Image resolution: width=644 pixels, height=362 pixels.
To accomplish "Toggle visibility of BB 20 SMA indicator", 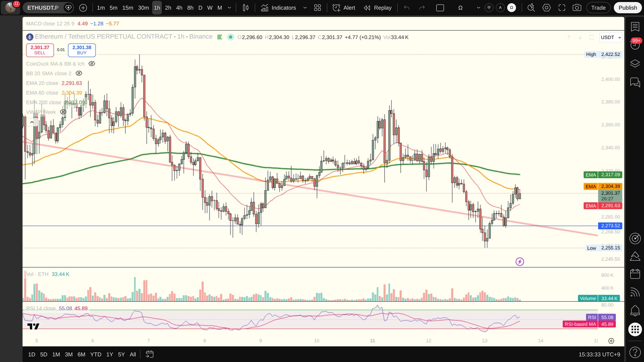I will coord(79,73).
